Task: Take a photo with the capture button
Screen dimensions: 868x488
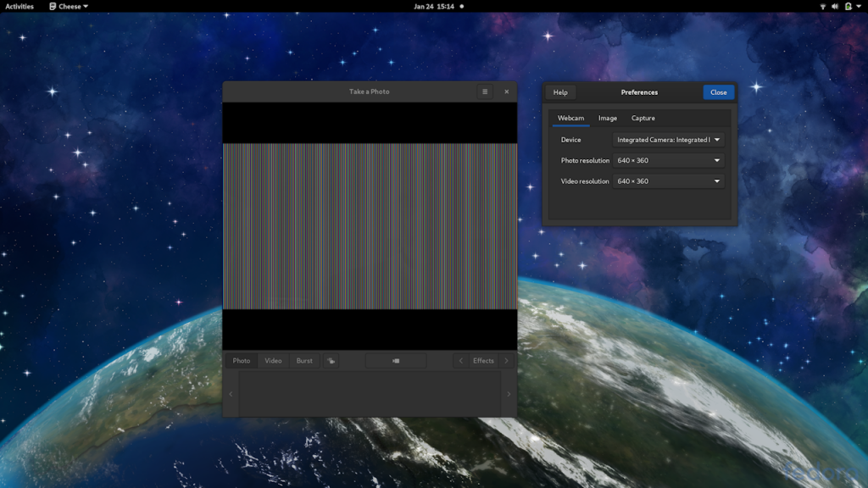Action: [396, 361]
